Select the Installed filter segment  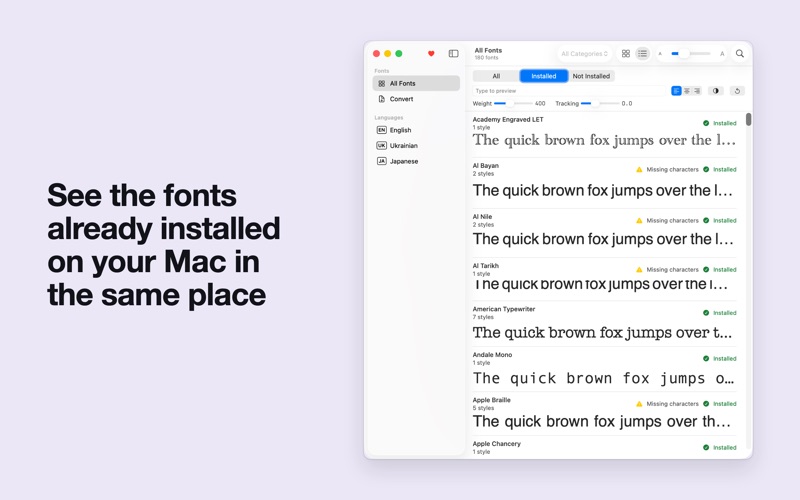(x=544, y=76)
